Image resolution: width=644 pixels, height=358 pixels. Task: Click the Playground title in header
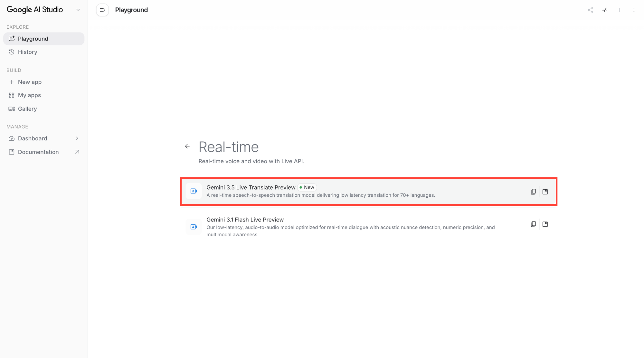point(131,10)
